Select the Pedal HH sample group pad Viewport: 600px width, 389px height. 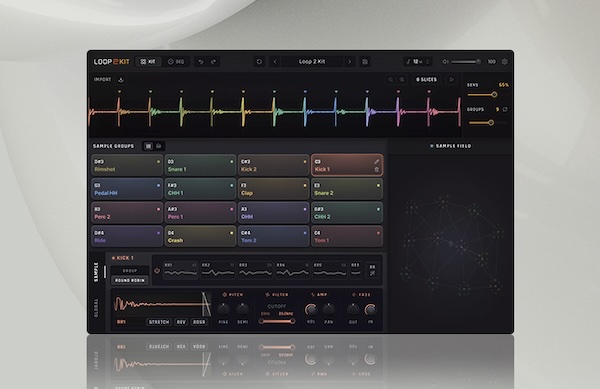(x=127, y=189)
